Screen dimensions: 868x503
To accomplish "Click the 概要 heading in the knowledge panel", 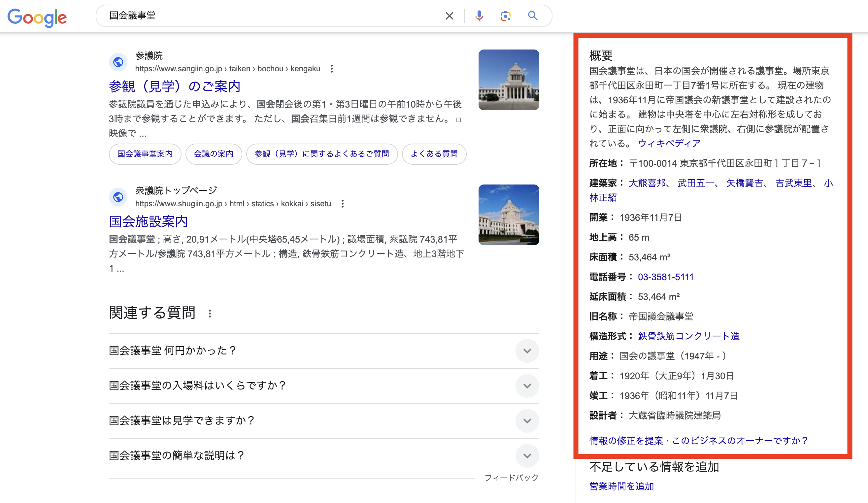I will tap(601, 55).
